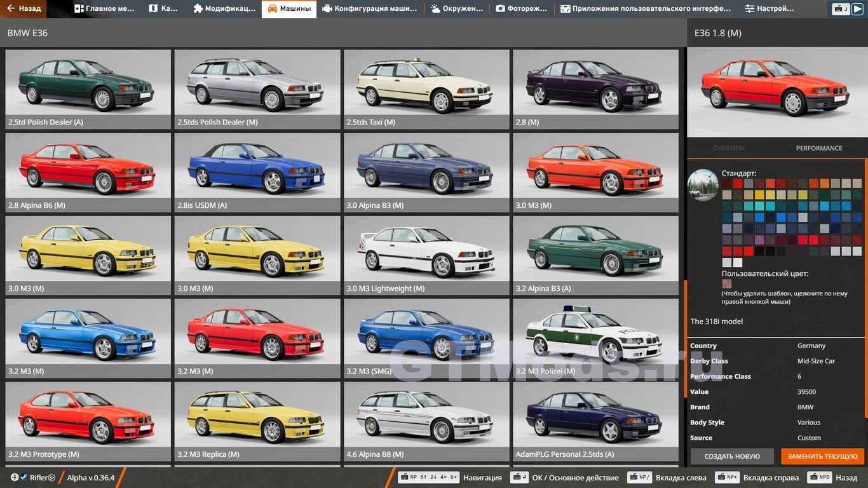Pick the magenta purple standard color swatch
Screen dimensions: 868x488
(759, 240)
